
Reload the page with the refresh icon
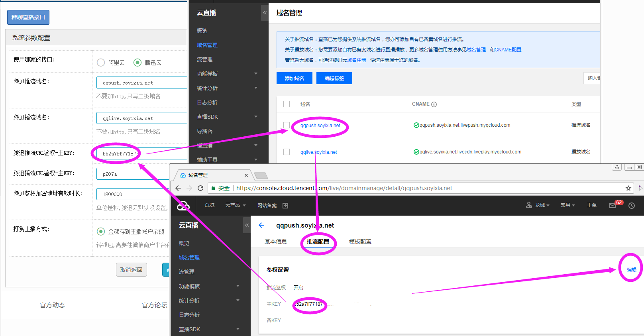coord(200,188)
